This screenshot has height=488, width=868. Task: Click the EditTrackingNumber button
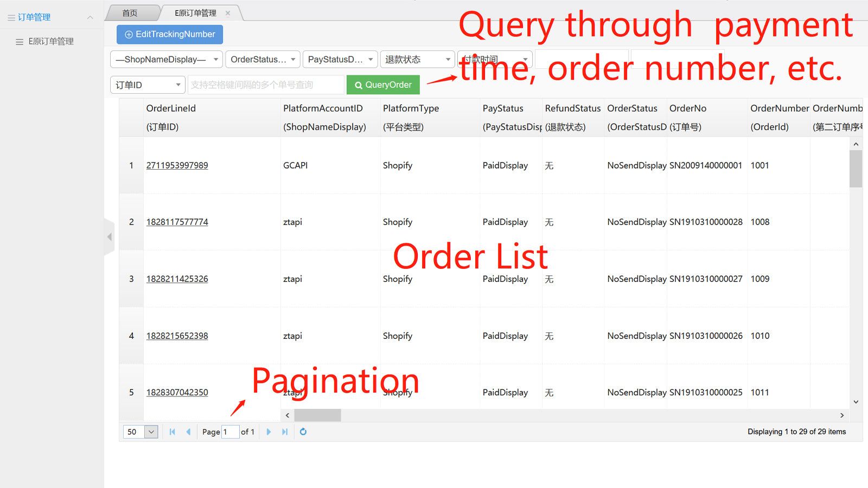(169, 34)
